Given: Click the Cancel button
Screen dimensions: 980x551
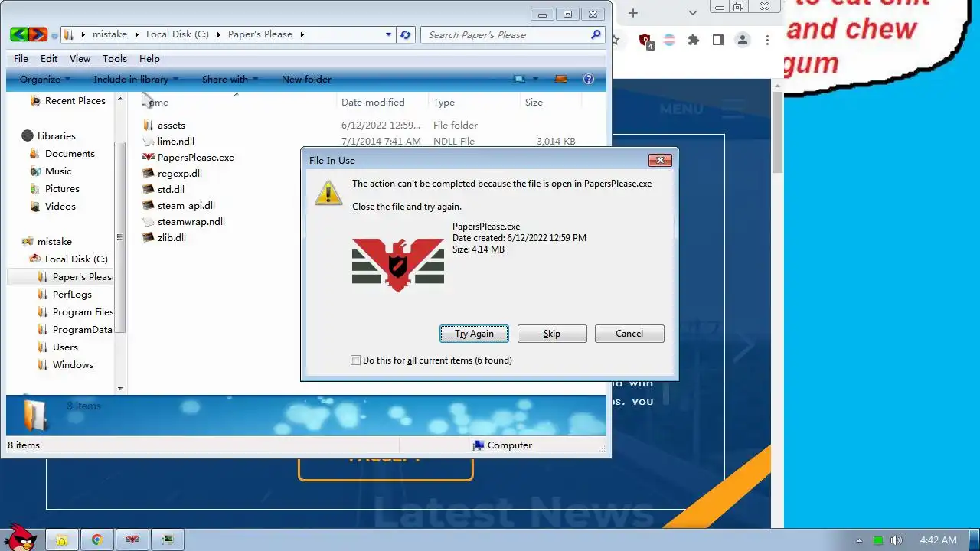Looking at the screenshot, I should point(629,334).
